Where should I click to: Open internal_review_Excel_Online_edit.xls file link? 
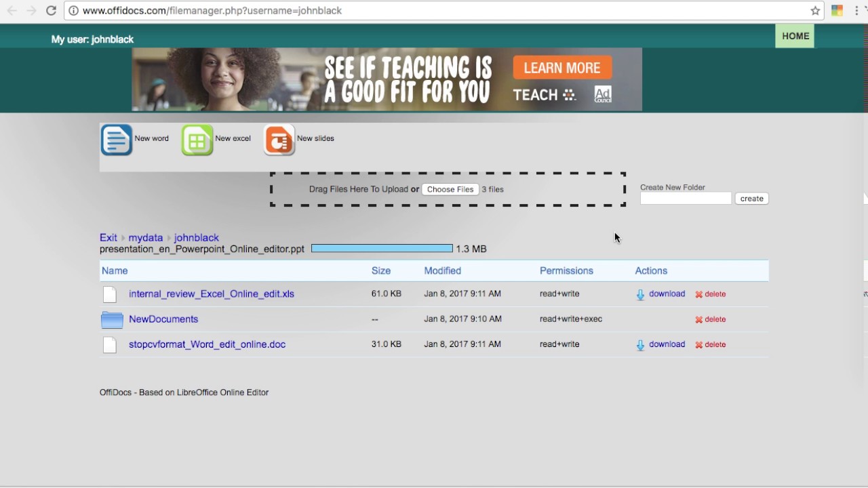[x=212, y=294]
